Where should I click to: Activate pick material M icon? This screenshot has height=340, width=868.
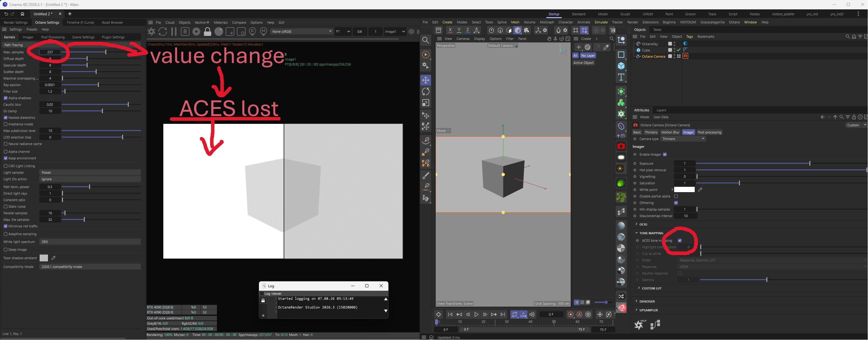click(x=264, y=32)
